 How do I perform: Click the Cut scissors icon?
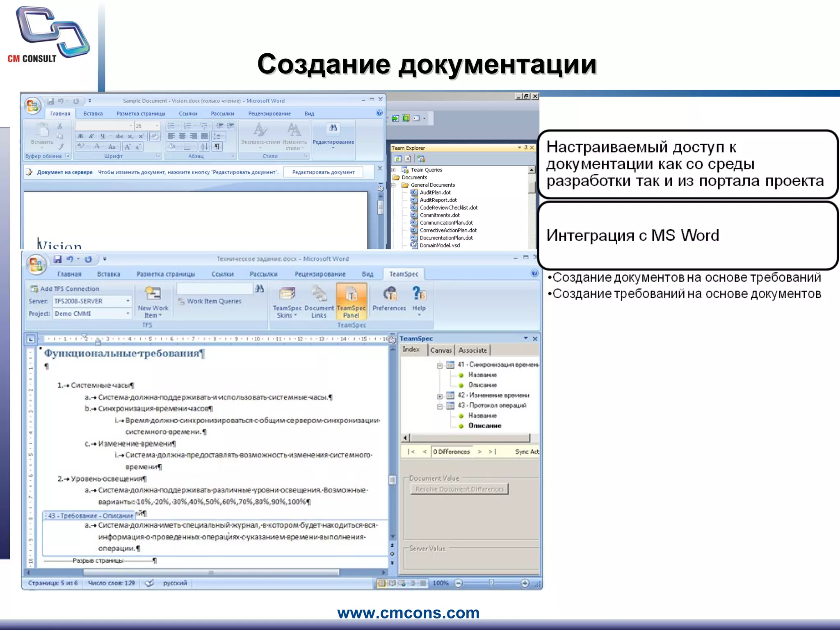[60, 126]
